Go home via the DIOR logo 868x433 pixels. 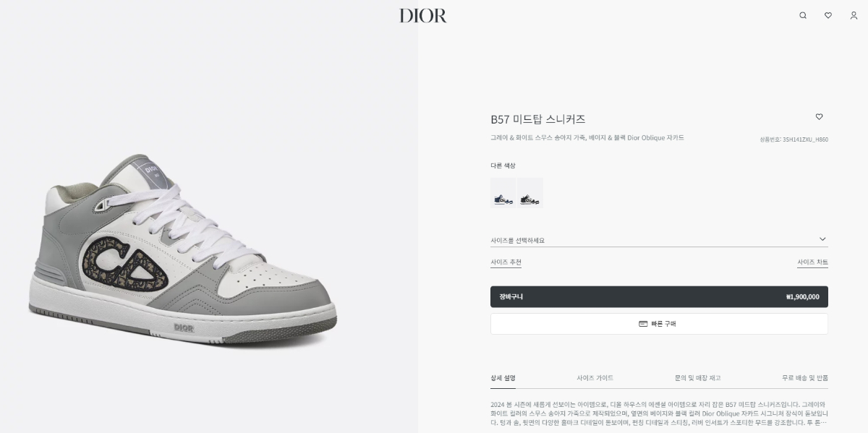[423, 15]
